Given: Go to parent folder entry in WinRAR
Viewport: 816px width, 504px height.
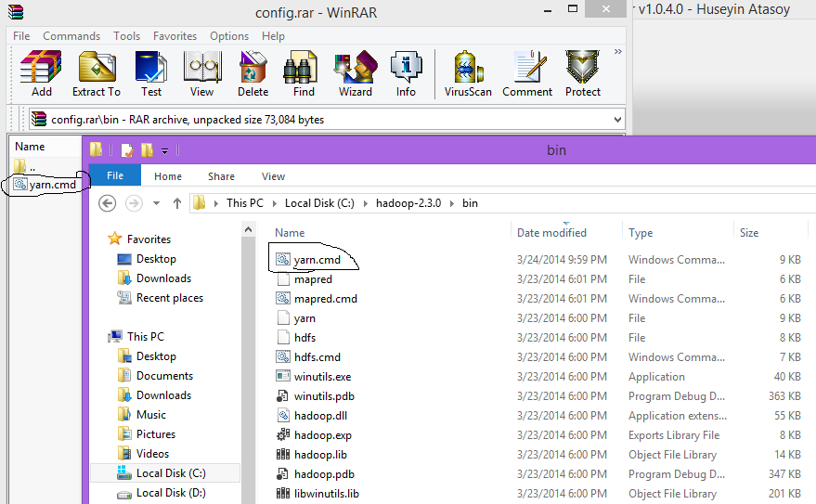Looking at the screenshot, I should pos(25,167).
